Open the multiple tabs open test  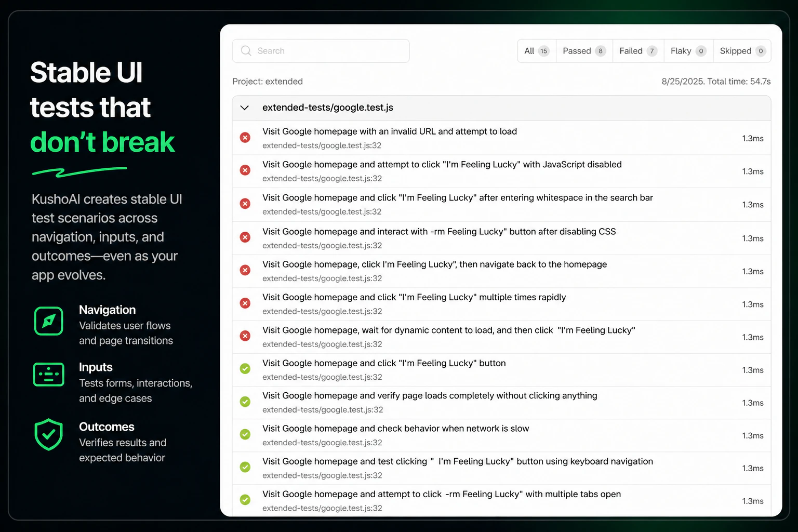442,494
